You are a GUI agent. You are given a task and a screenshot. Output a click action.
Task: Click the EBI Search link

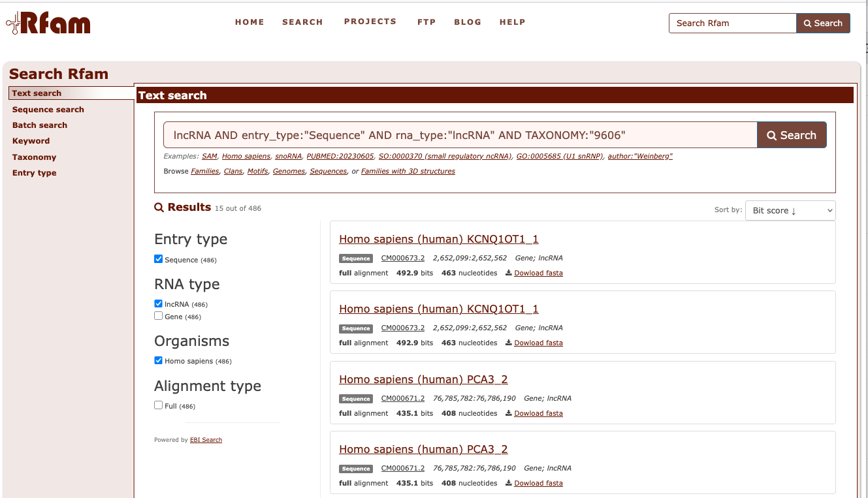click(x=206, y=440)
